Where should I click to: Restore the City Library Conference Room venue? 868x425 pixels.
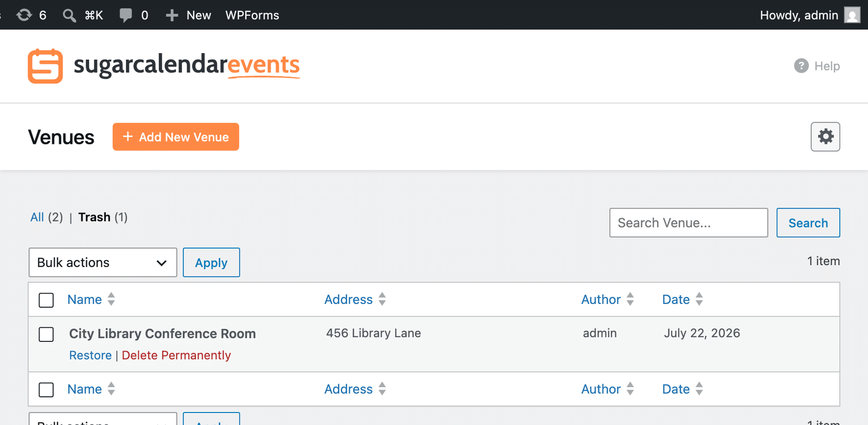click(x=90, y=355)
